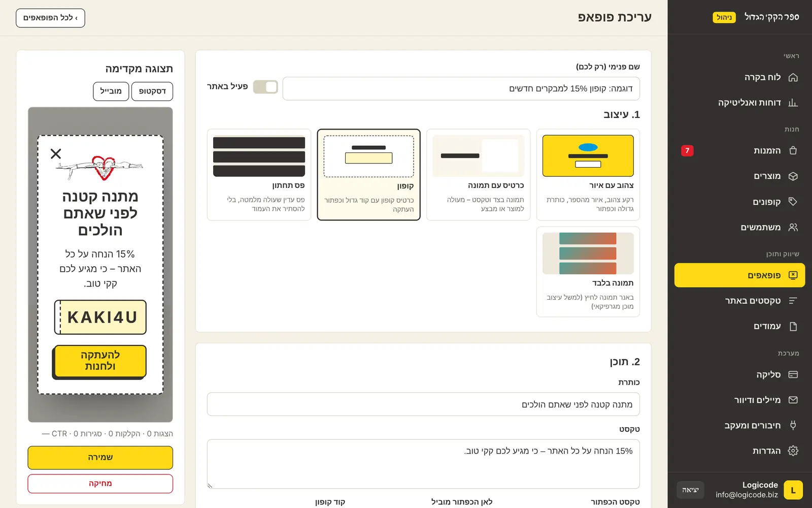812x508 pixels.
Task: Open the מוצרים menu item
Action: 739,176
